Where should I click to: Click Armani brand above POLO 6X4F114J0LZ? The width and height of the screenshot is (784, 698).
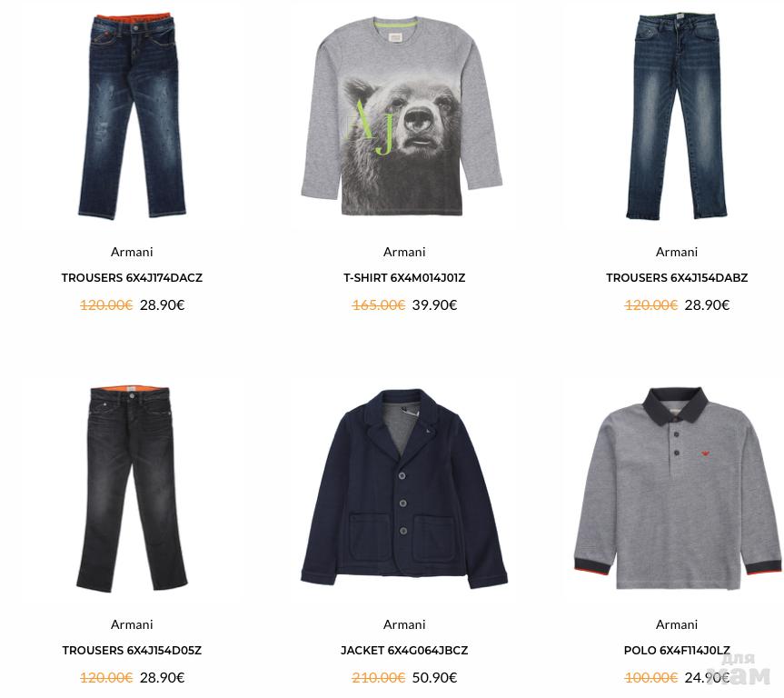coord(677,624)
